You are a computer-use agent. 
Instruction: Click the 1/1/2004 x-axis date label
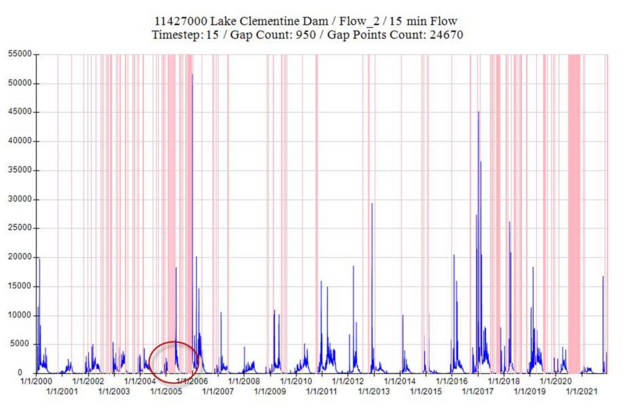[x=140, y=381]
